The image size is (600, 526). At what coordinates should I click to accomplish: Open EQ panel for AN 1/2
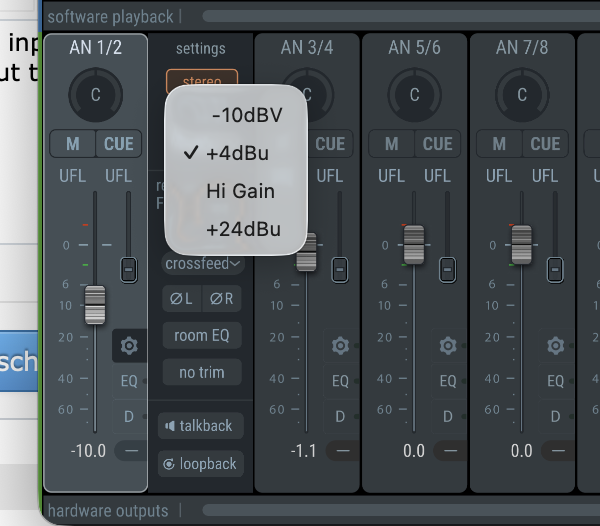[x=129, y=381]
